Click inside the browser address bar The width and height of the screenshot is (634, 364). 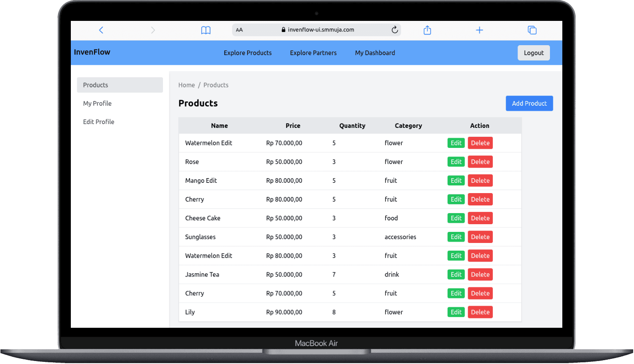pos(321,29)
